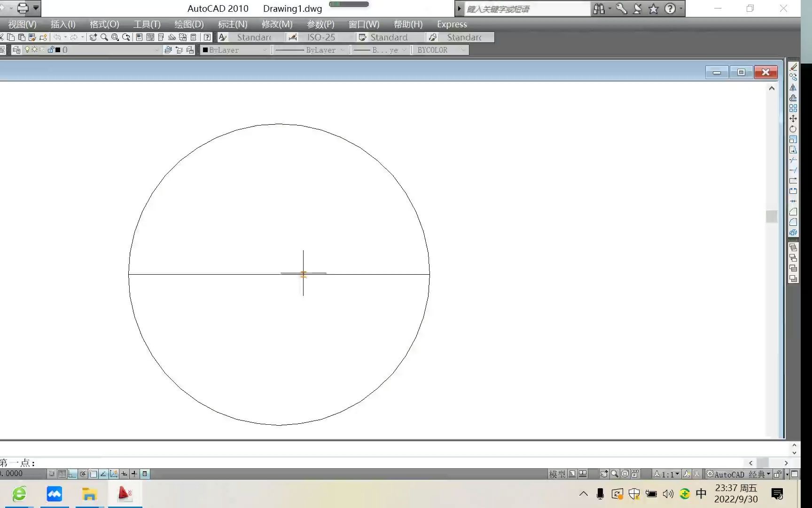Open the annotation scale 1:1 dropdown
This screenshot has width=812, height=508.
[x=666, y=474]
